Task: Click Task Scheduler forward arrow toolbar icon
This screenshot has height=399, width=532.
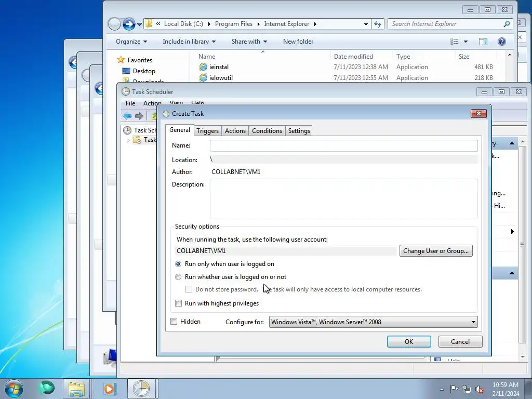Action: click(x=139, y=116)
